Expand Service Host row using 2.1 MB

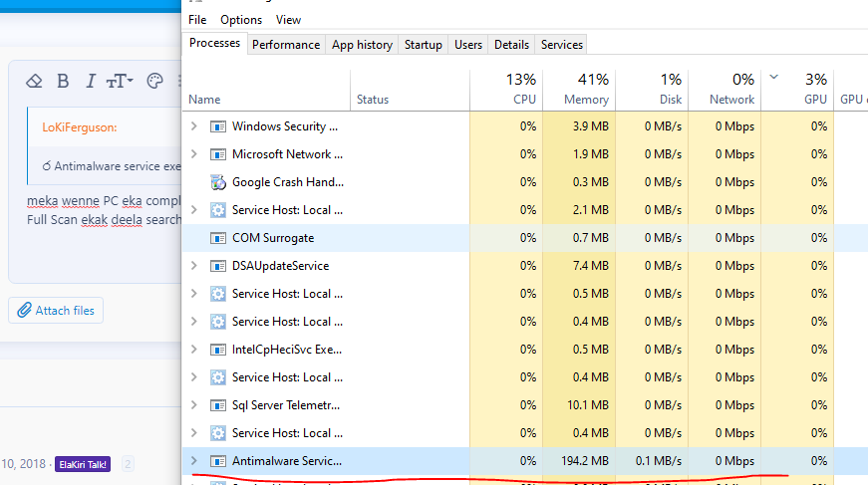click(x=194, y=209)
